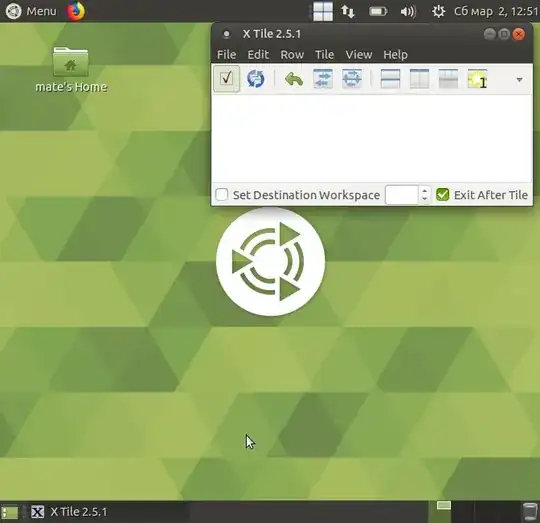540x523 pixels.
Task: Click the show desktop button in bottom panel
Action: coord(9,512)
